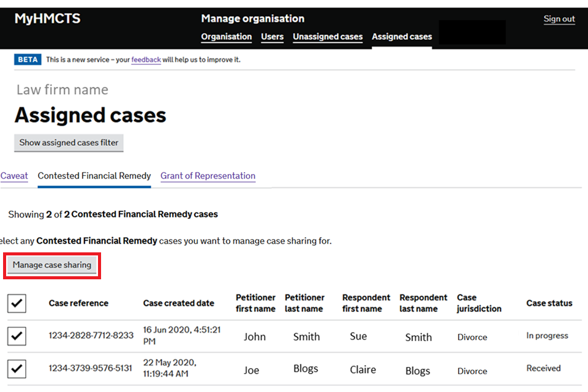This screenshot has width=588, height=392.
Task: Uncheck case 1234-2828-7712-8233
Action: (x=17, y=336)
